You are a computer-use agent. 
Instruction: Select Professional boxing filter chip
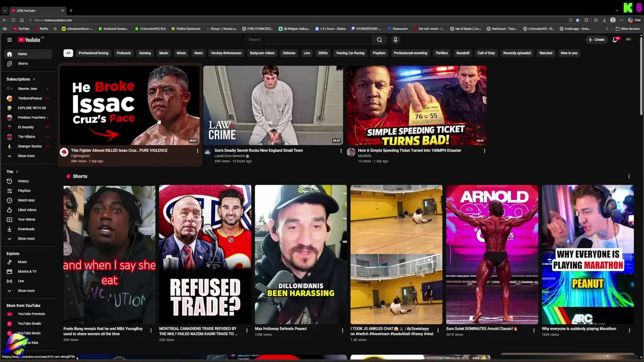(x=94, y=53)
